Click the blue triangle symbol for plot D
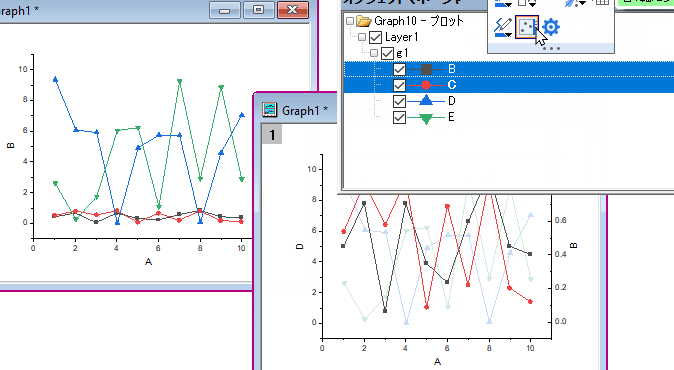The image size is (674, 370). (x=426, y=101)
